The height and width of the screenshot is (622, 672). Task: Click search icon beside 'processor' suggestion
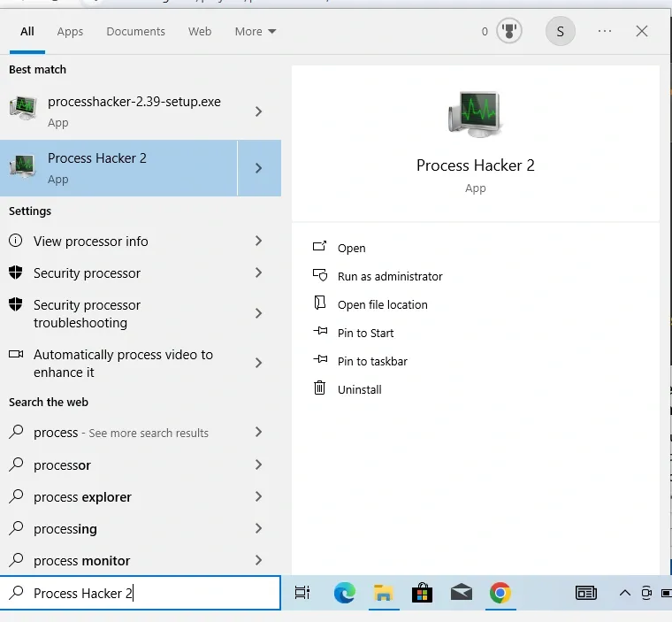pyautogui.click(x=16, y=465)
